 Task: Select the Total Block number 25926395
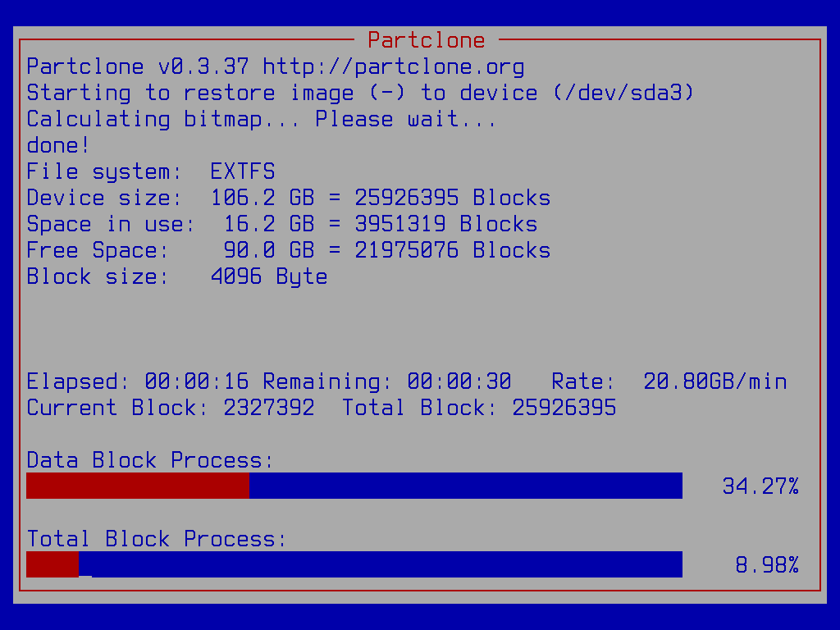coord(564,408)
